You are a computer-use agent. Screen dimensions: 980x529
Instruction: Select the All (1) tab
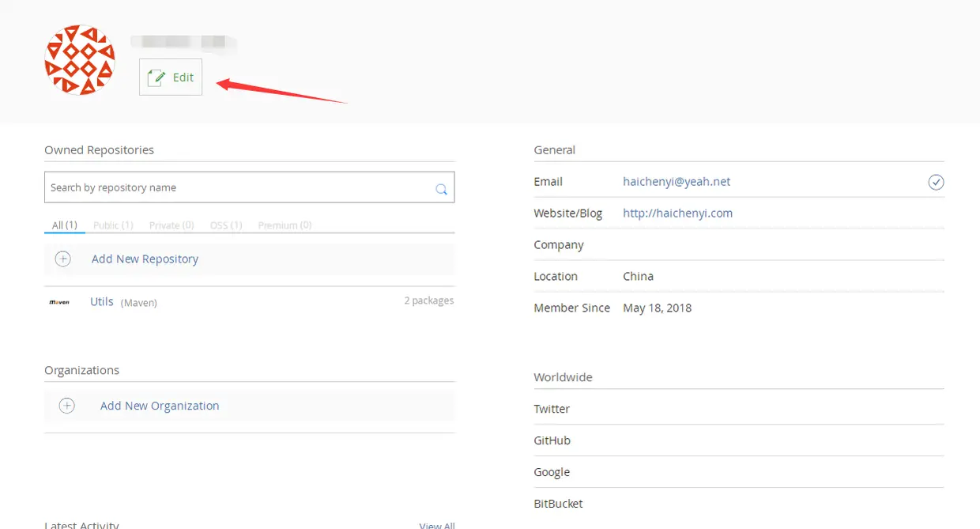(x=65, y=225)
